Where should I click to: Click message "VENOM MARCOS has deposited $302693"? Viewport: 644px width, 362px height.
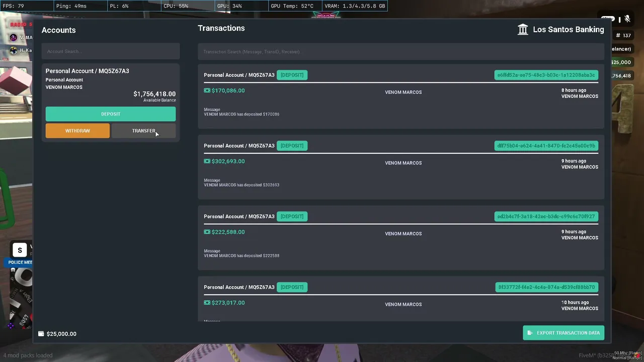(242, 185)
